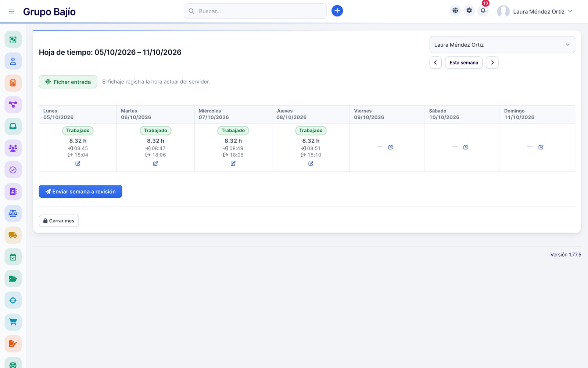This screenshot has height=368, width=588.
Task: Expand the Laura Méndez Ortiz employee dropdown
Action: point(502,45)
